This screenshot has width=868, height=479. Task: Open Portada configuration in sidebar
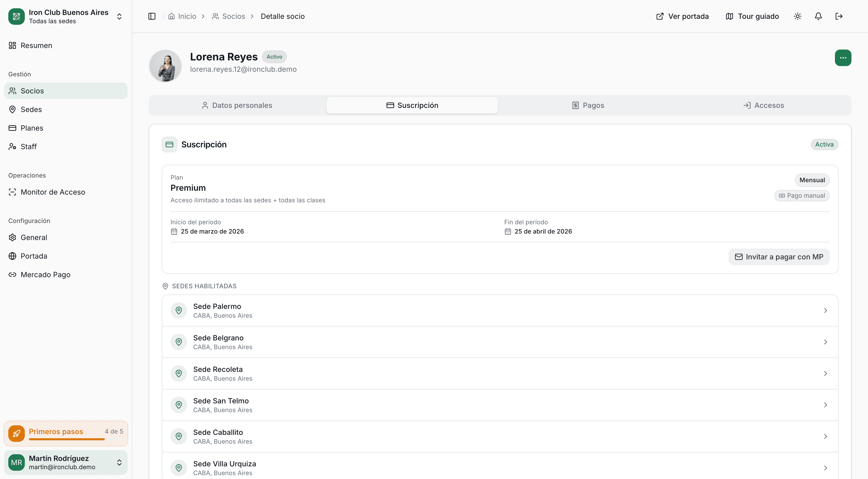[x=34, y=256]
